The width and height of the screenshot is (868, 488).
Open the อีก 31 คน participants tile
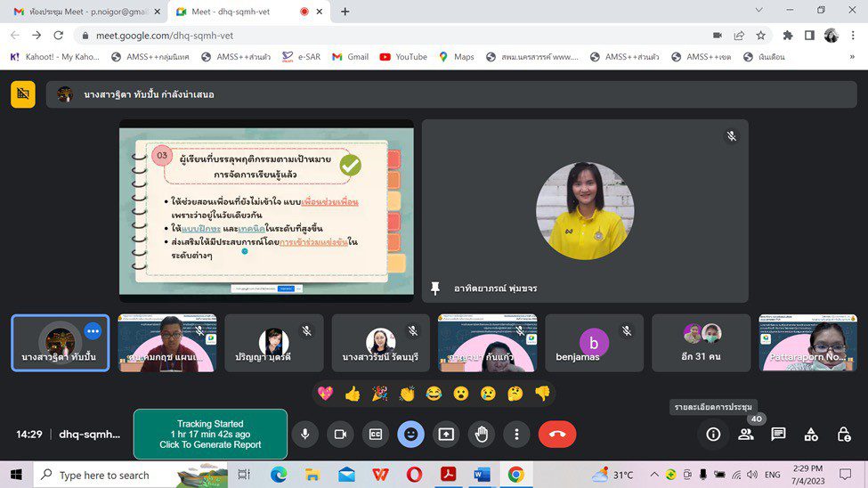point(701,343)
